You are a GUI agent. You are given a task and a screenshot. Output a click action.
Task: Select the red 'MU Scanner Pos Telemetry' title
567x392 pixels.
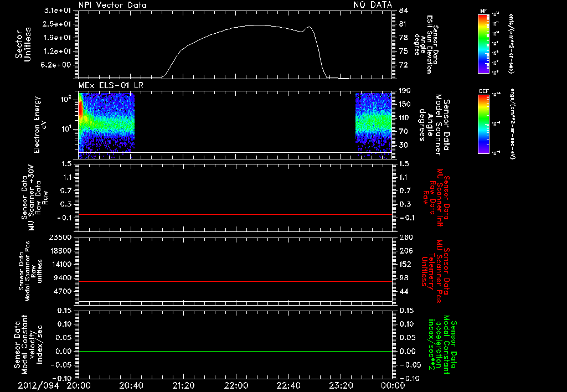436,271
